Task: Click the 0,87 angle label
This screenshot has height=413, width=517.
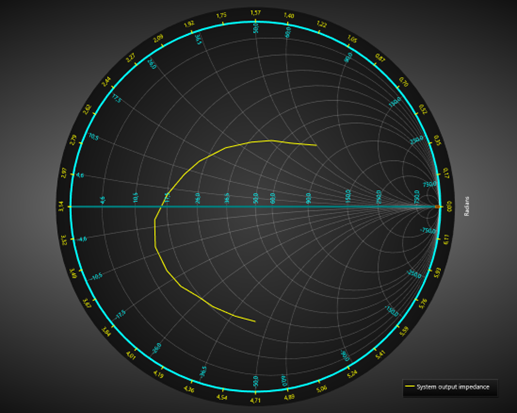Action: coord(380,58)
